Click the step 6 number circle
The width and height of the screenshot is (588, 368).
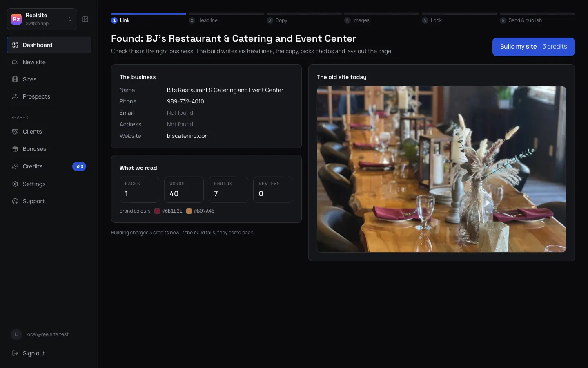(503, 20)
